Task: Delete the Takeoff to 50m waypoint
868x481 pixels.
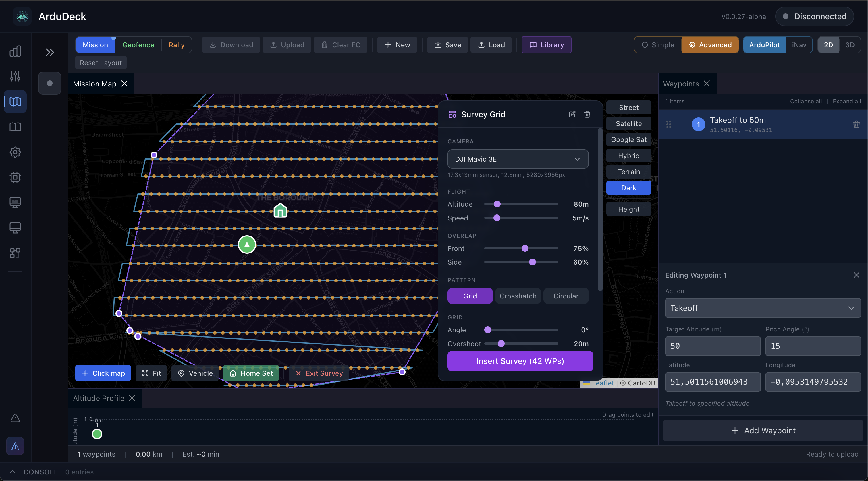Action: point(856,124)
